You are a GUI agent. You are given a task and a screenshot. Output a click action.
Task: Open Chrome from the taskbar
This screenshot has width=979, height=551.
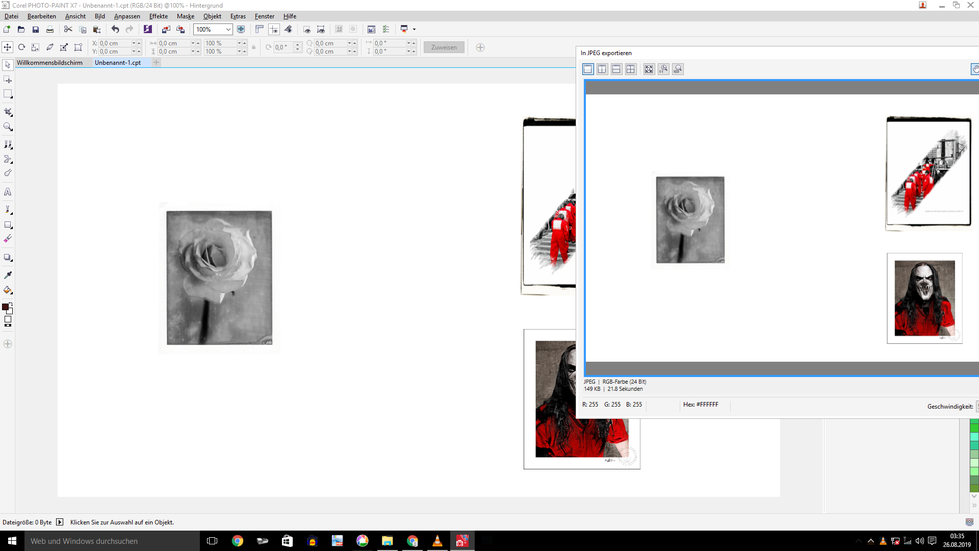point(237,541)
